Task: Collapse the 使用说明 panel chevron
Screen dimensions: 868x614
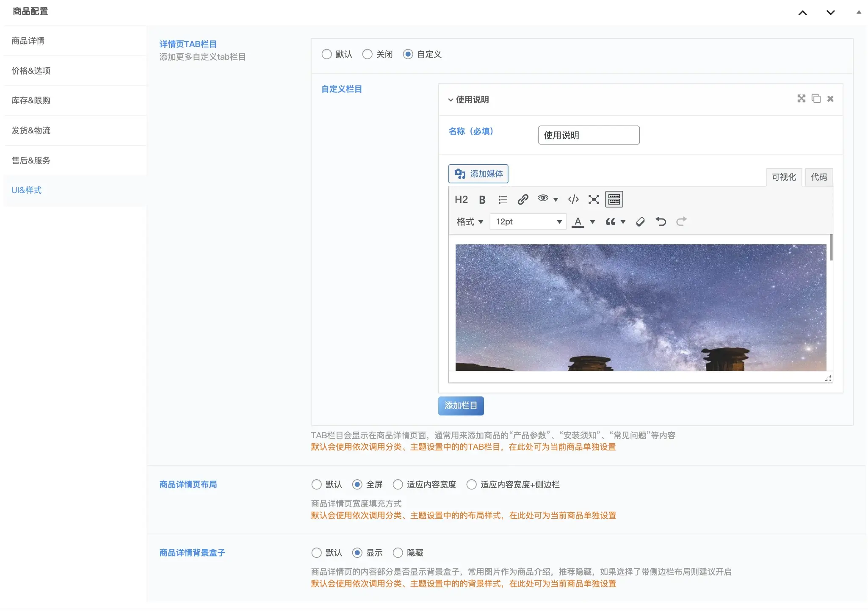Action: tap(450, 100)
